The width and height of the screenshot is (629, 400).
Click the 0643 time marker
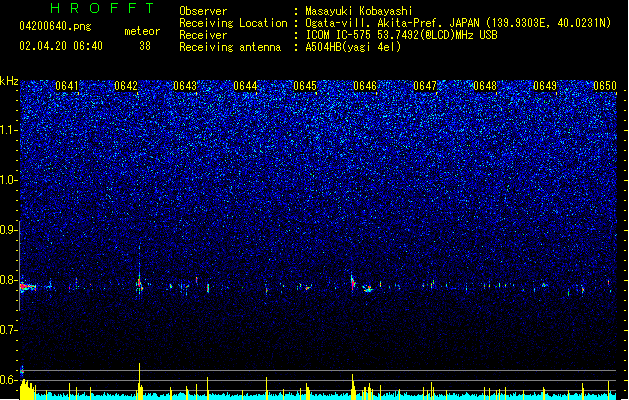pos(185,86)
